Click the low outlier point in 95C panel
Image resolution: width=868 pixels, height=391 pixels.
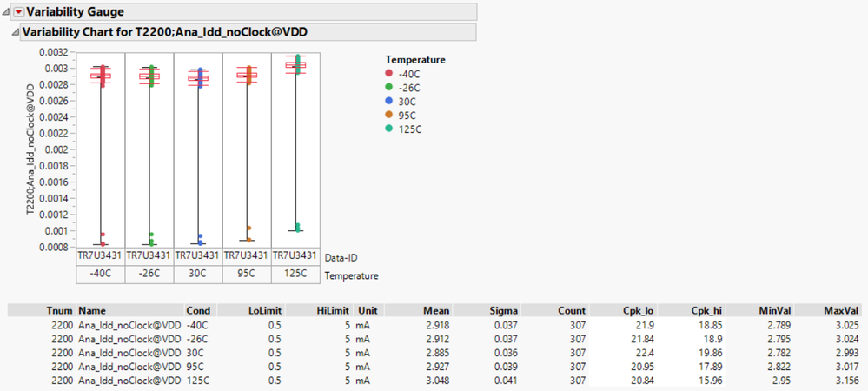click(x=249, y=229)
